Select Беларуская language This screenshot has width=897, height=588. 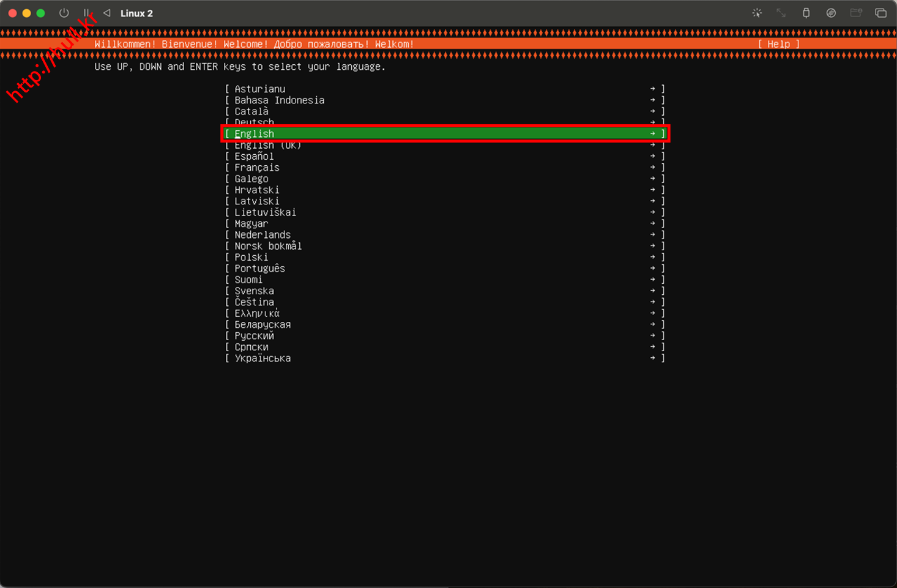445,324
